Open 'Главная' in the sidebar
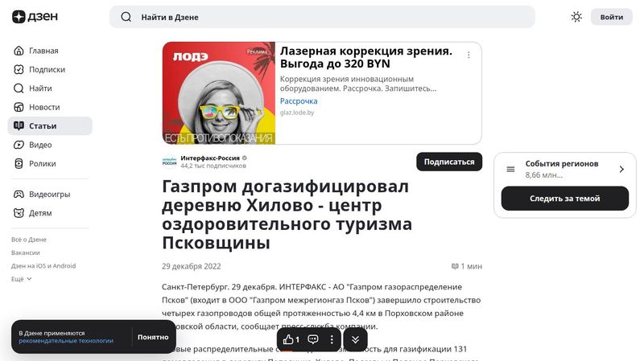 [x=50, y=51]
